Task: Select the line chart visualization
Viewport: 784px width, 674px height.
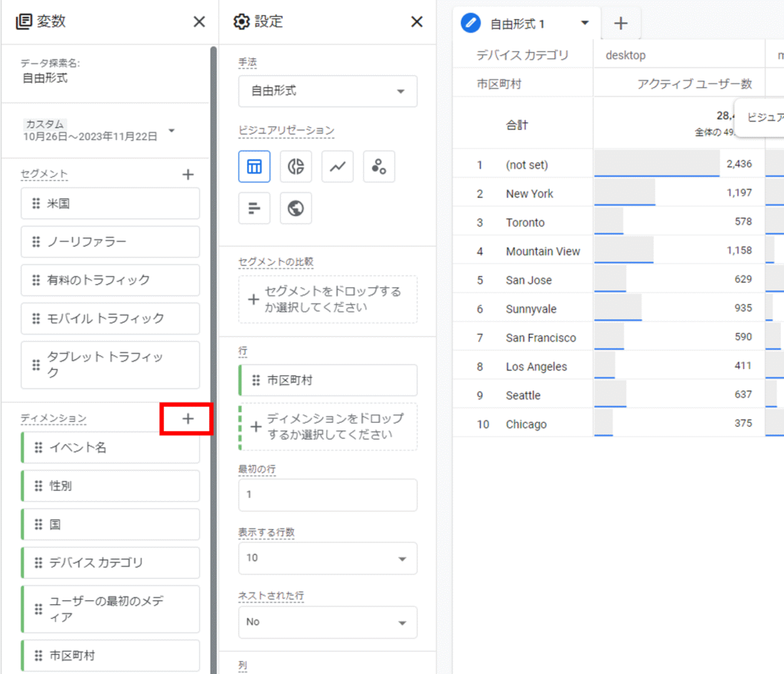Action: point(337,167)
